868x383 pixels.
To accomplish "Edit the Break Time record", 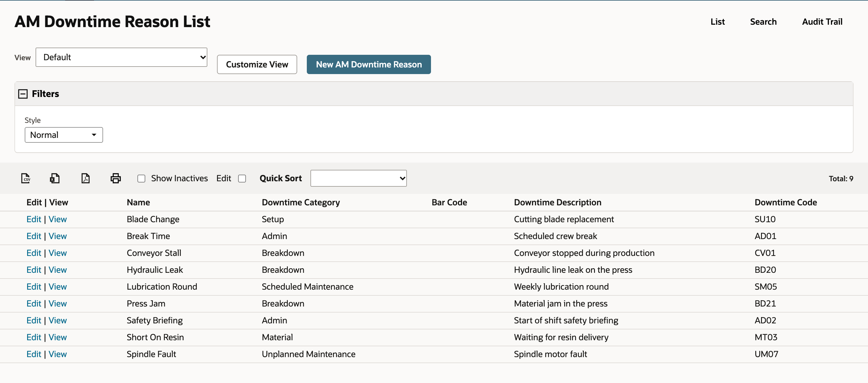I will coord(34,236).
